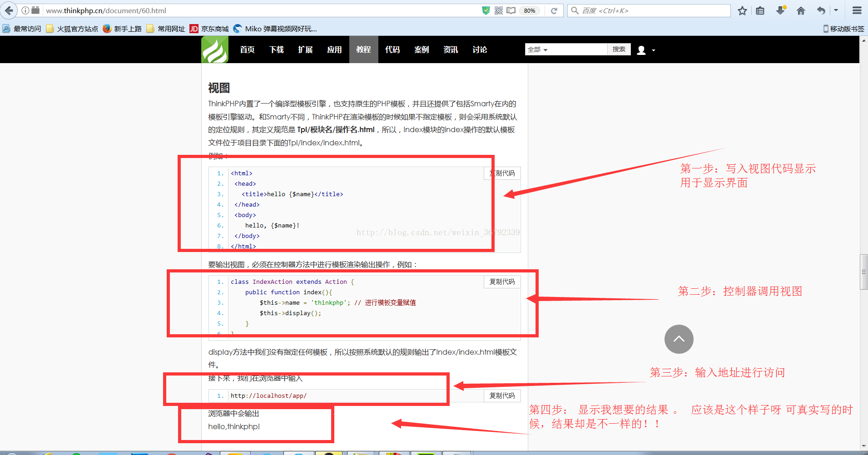This screenshot has height=455, width=868.
Task: Click the 搜索 search button
Action: click(x=619, y=49)
